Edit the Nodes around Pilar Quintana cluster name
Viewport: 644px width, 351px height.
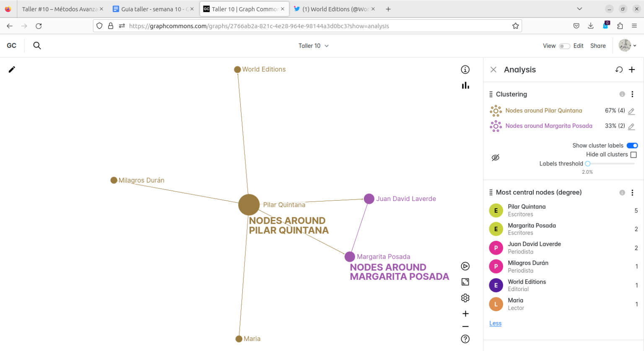pos(631,111)
